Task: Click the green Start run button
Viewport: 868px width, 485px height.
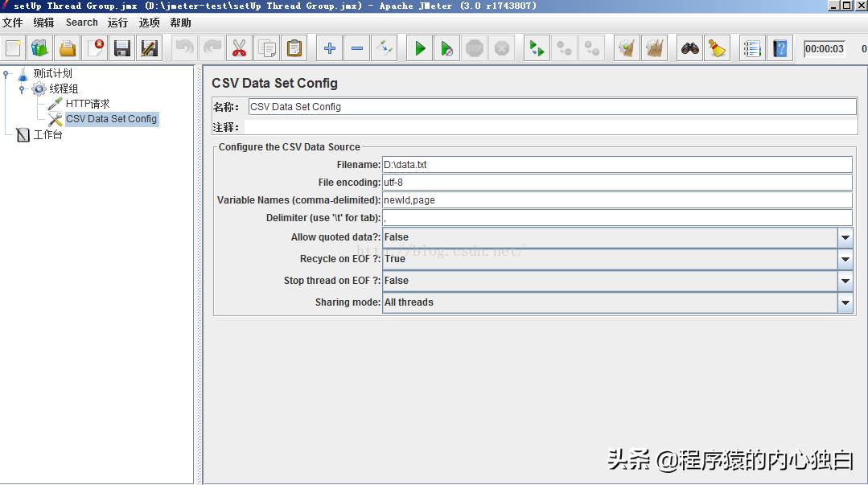Action: tap(419, 48)
